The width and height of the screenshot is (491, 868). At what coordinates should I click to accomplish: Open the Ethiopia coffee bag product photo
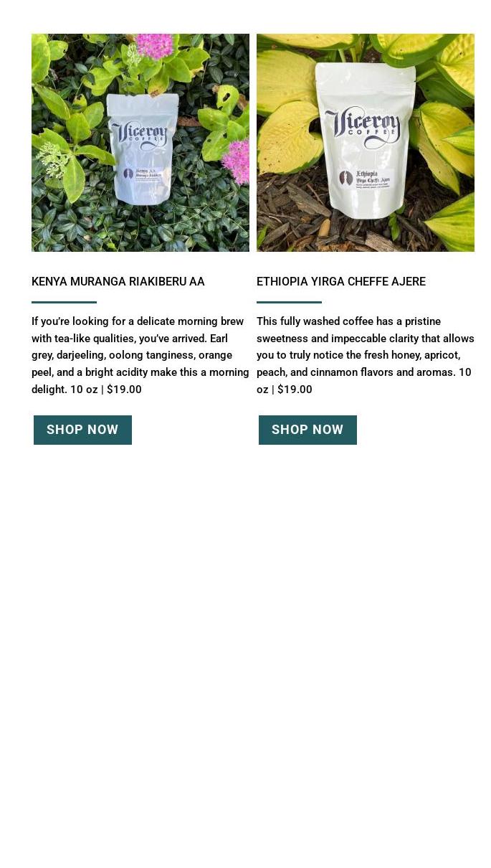(366, 143)
